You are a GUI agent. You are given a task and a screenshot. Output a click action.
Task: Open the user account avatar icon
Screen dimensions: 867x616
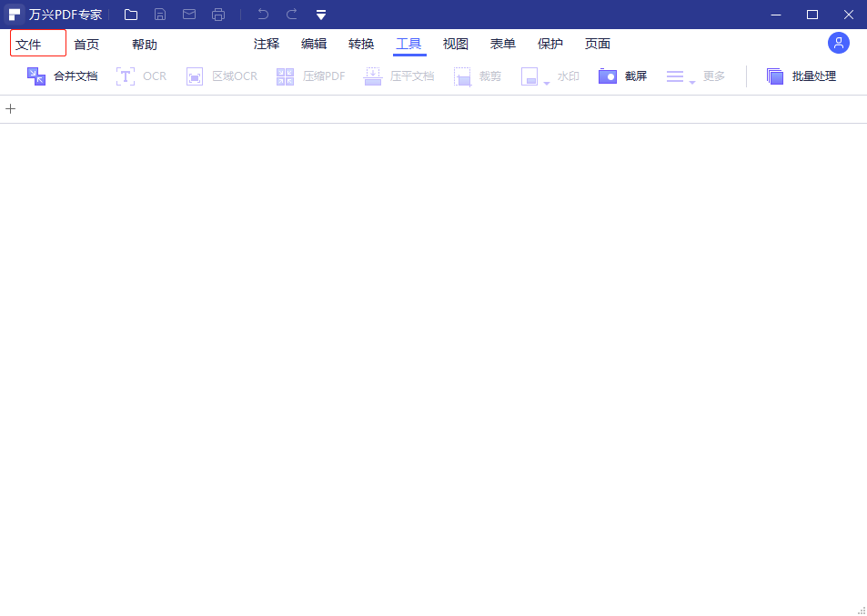click(838, 43)
